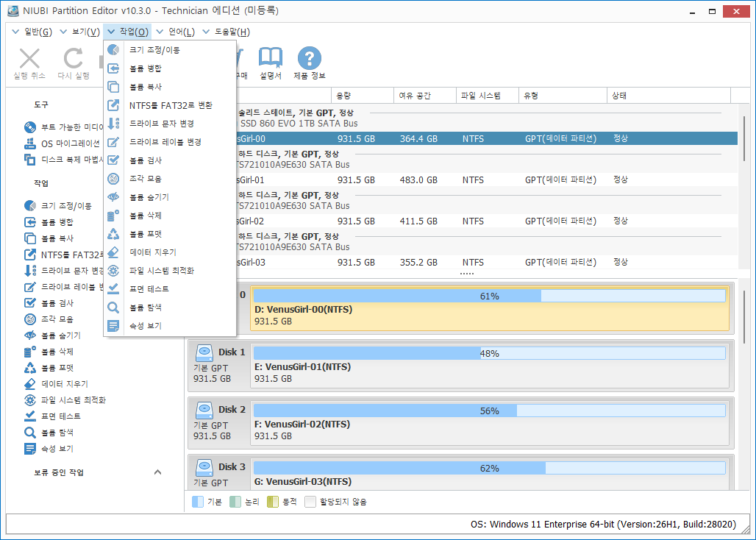The image size is (756, 540).
Task: Select list row with 483.0 GB free
Action: [x=487, y=180]
